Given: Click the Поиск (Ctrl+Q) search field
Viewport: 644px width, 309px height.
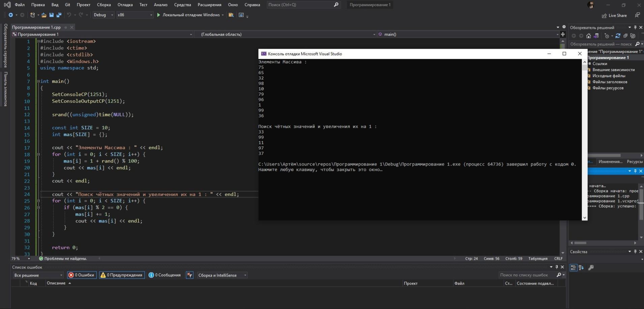Looking at the screenshot, I should (300, 5).
